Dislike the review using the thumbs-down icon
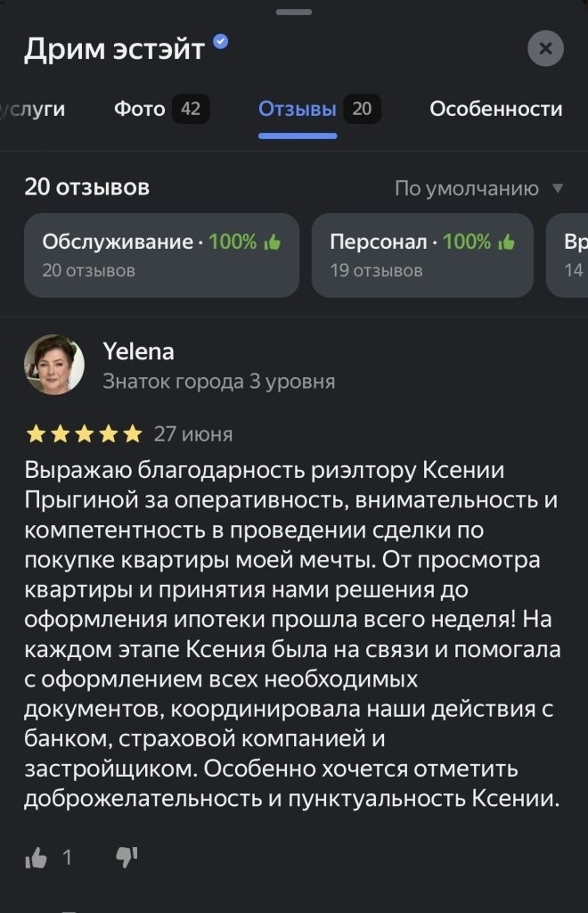Viewport: 588px width, 913px height. click(x=127, y=854)
